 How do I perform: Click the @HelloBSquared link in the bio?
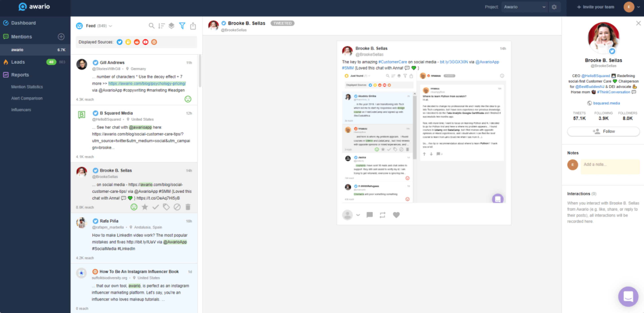[x=596, y=76]
